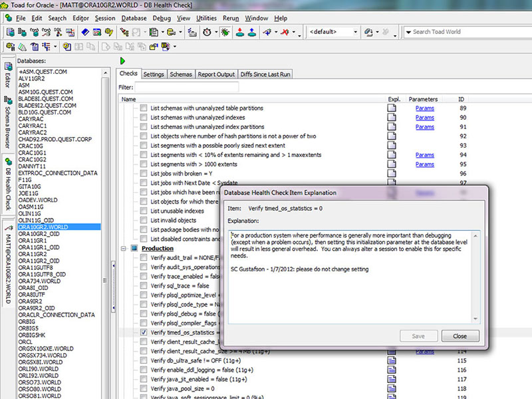Uncheck Verify timed_os_statistics checkbox
The height and width of the screenshot is (399, 532).
click(x=144, y=332)
